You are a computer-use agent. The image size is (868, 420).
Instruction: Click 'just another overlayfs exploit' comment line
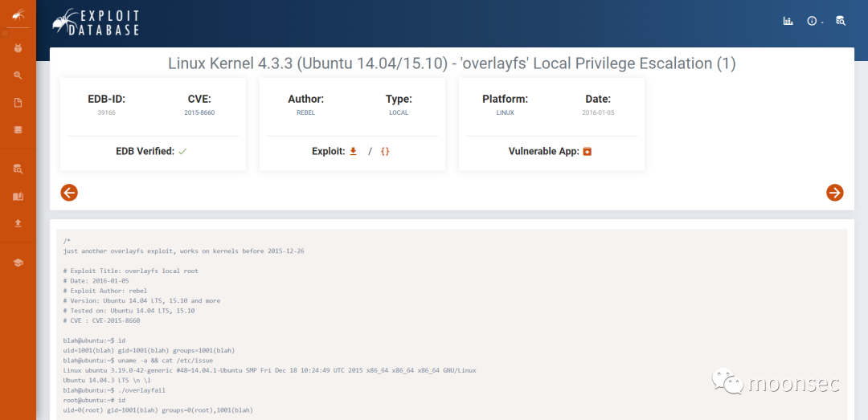pyautogui.click(x=184, y=251)
